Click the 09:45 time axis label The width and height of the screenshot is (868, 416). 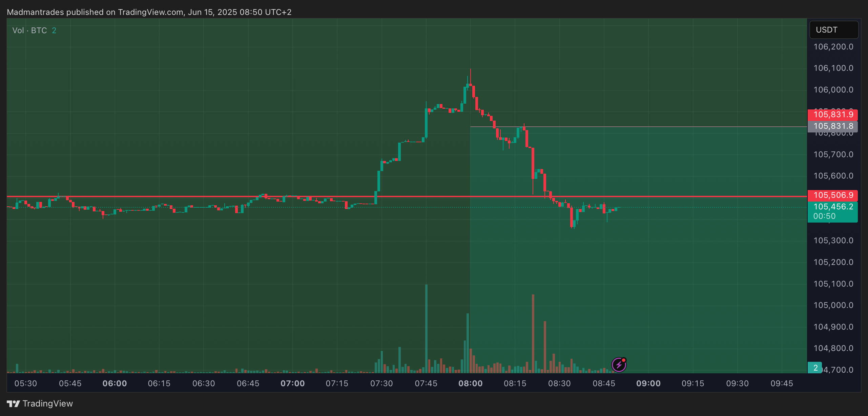[782, 383]
